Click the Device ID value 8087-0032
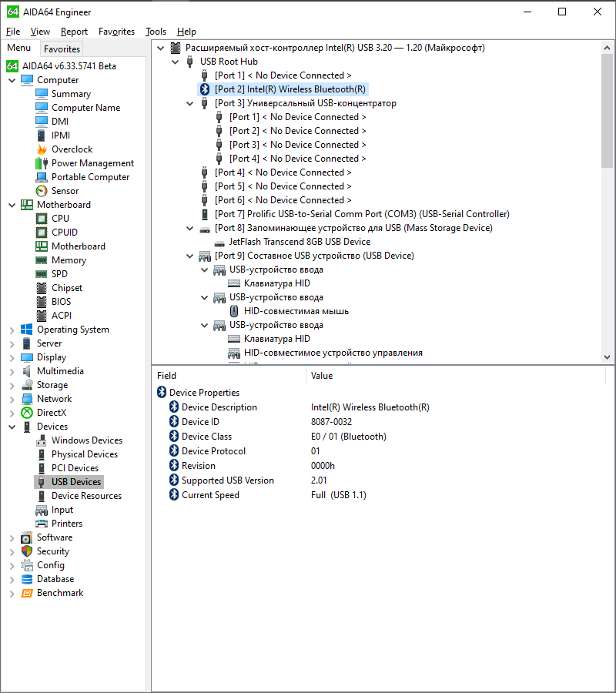616x693 pixels. pyautogui.click(x=331, y=422)
